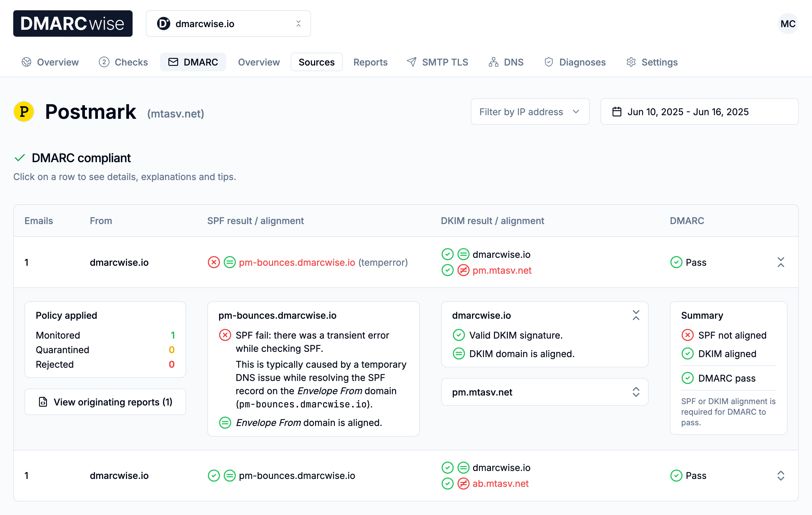Viewport: 812px width, 515px height.
Task: Clear the dmarcwise.io domain selector
Action: pos(299,23)
